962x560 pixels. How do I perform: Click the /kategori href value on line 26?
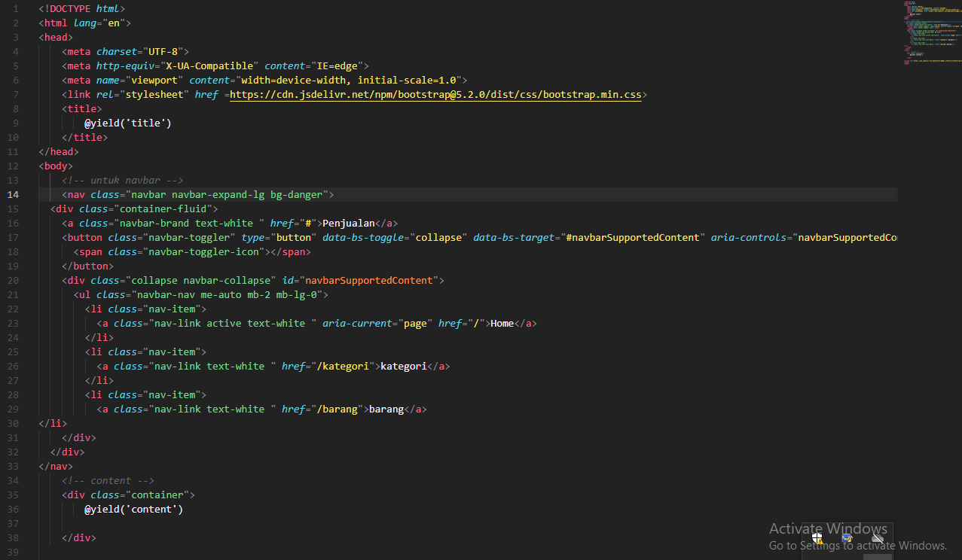point(344,366)
